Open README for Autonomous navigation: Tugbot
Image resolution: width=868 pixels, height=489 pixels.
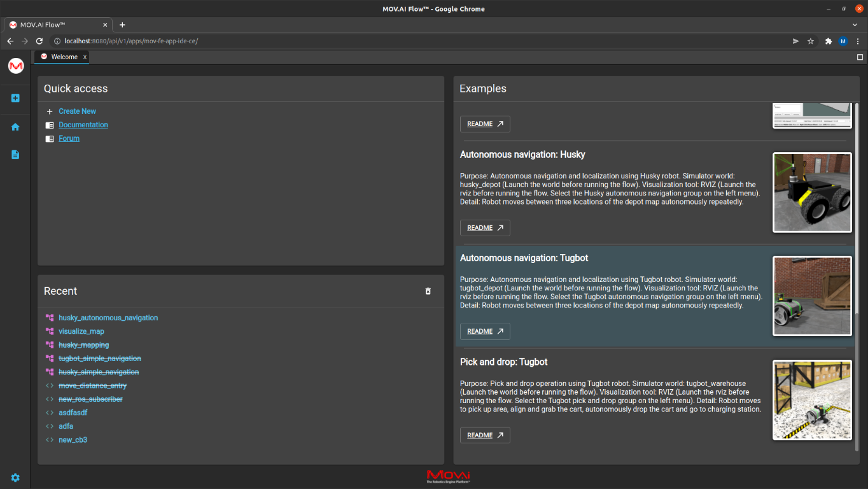click(485, 332)
